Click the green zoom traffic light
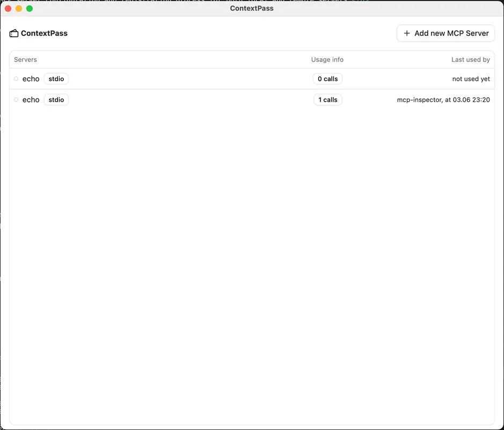This screenshot has width=504, height=430. tap(29, 8)
